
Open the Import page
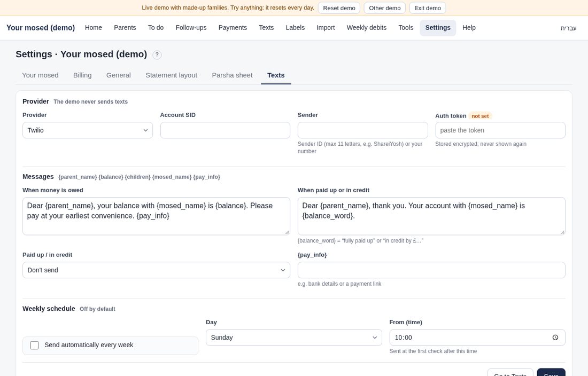326,28
